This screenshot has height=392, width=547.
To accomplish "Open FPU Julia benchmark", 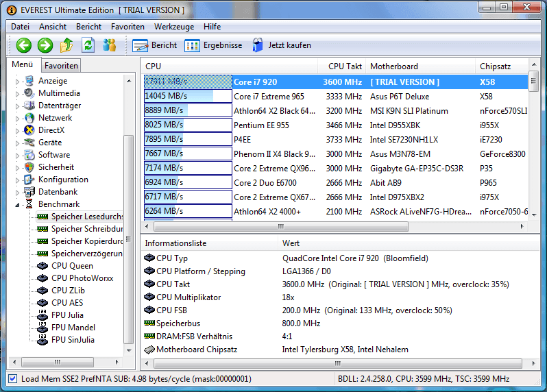I will click(60, 315).
